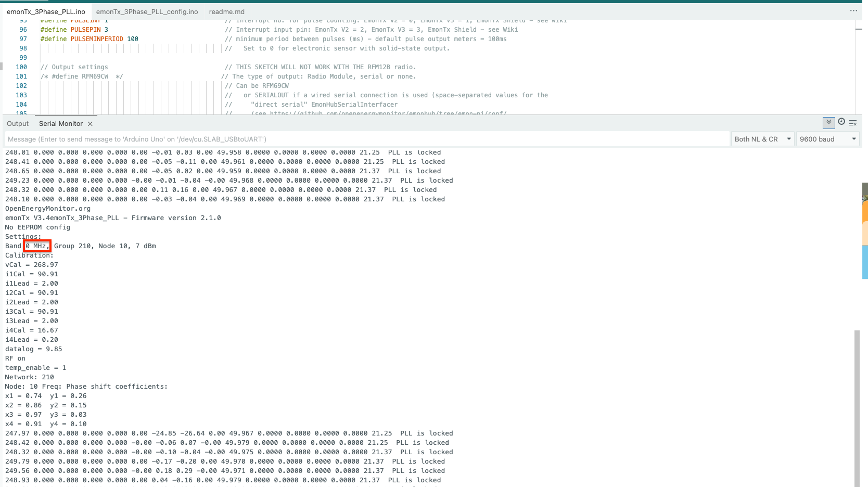Toggle timestamp display clock icon
This screenshot has width=868, height=487.
click(841, 122)
